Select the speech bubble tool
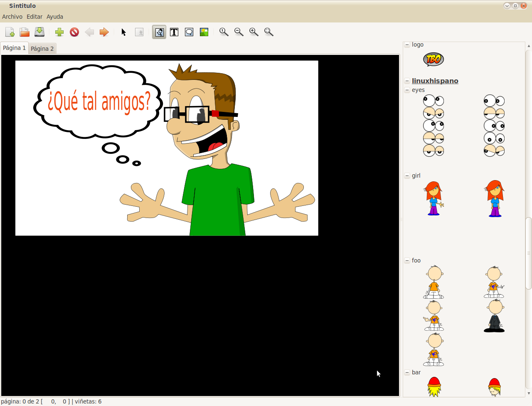The width and height of the screenshot is (532, 406). click(189, 32)
